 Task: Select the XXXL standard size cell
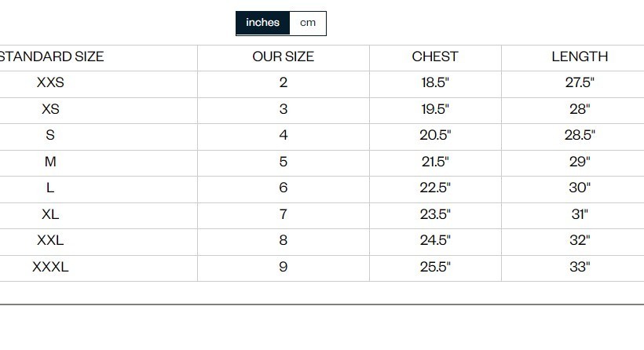(x=50, y=267)
